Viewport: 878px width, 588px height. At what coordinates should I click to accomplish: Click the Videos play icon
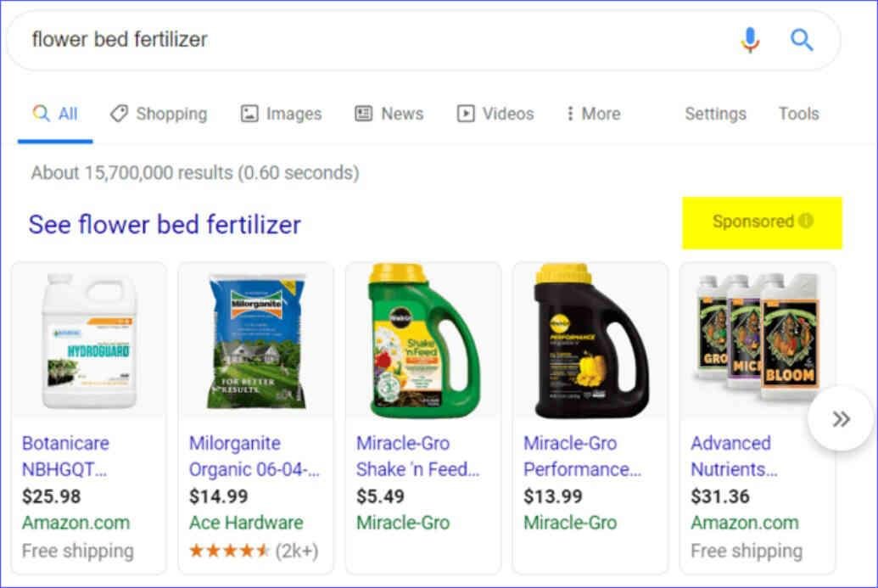point(466,113)
